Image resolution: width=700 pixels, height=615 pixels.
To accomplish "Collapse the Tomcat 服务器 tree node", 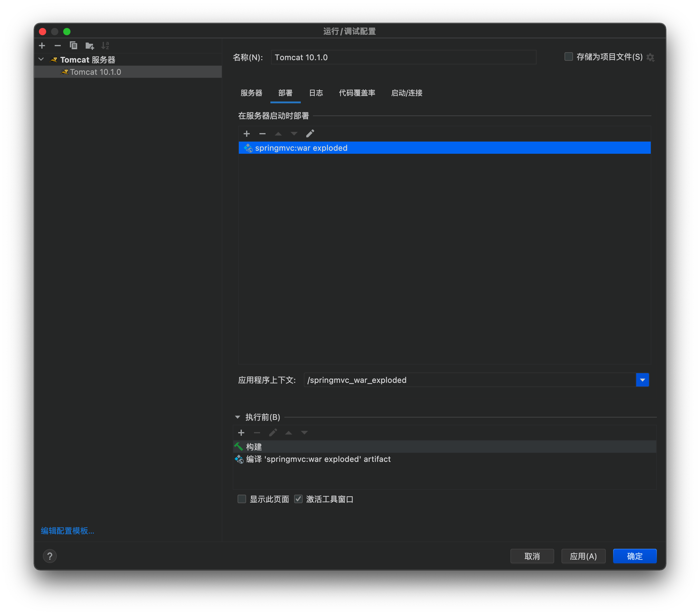I will (41, 60).
